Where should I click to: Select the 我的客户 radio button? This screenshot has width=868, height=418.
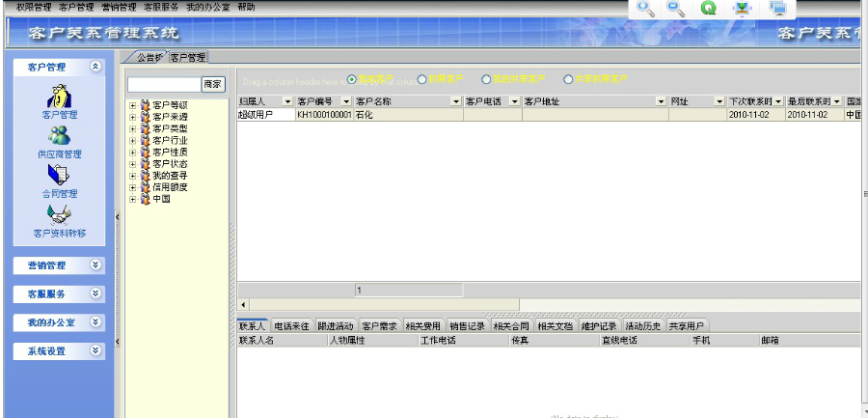(x=352, y=79)
